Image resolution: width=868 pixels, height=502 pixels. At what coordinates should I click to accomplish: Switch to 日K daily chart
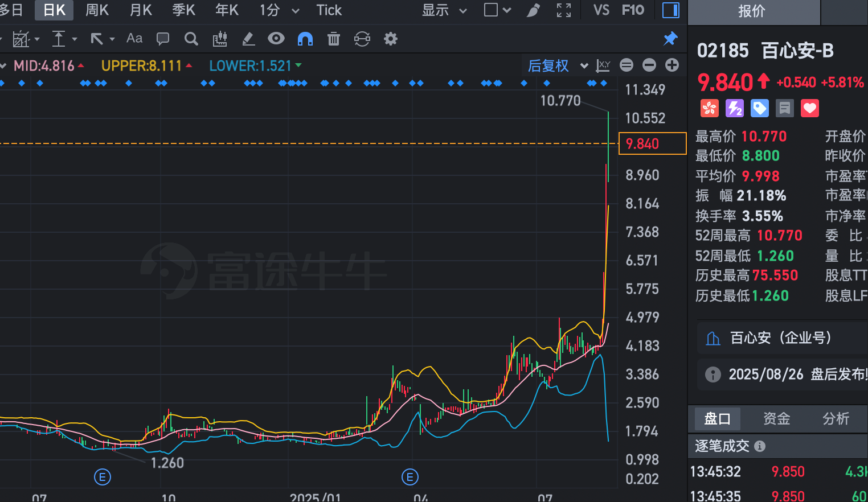54,10
